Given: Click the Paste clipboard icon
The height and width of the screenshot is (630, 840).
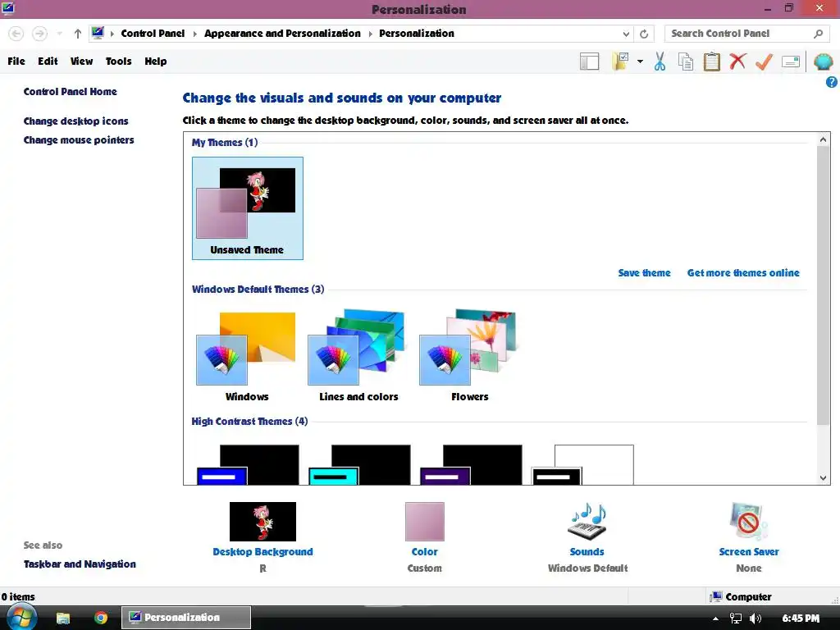Looking at the screenshot, I should pyautogui.click(x=711, y=62).
